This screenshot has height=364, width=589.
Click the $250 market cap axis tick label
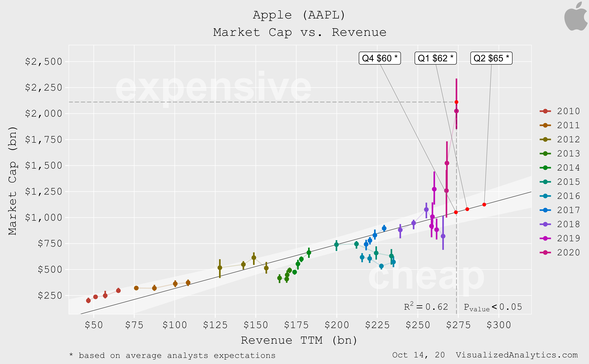[x=50, y=296]
